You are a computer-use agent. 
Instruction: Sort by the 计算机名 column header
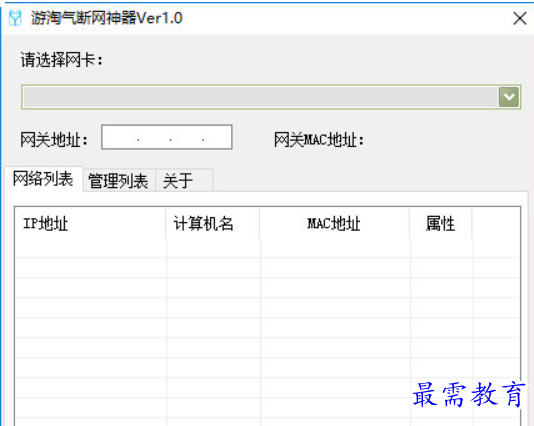(x=213, y=224)
